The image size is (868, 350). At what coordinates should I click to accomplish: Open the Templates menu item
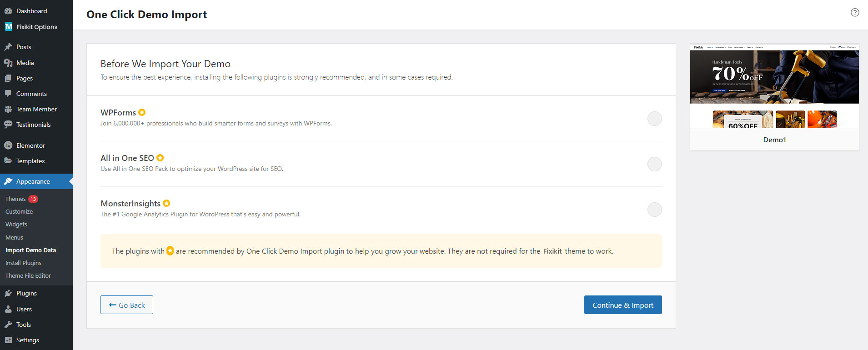[x=36, y=161]
